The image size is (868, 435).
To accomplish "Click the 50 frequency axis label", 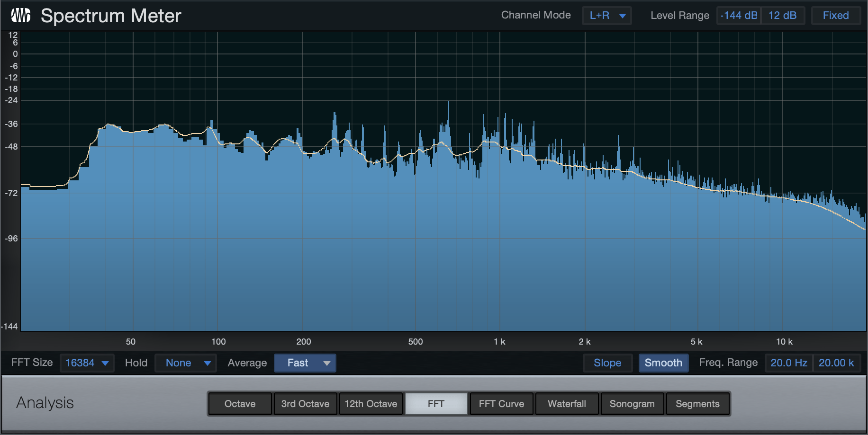I will pyautogui.click(x=131, y=342).
